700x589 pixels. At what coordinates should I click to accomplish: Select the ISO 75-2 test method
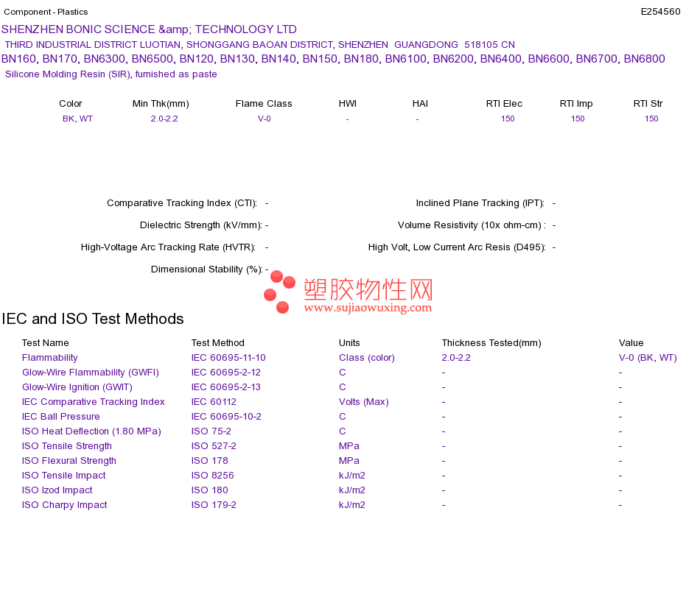click(211, 431)
